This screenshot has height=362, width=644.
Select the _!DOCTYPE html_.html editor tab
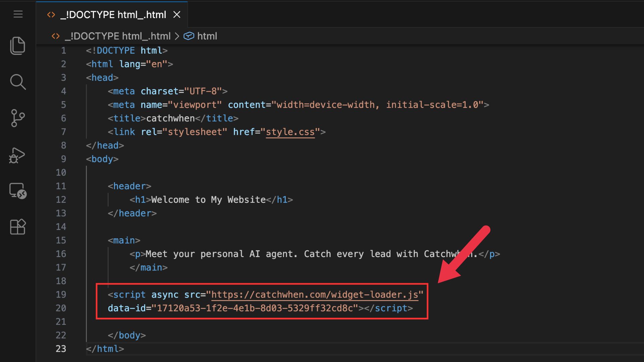[x=112, y=15]
